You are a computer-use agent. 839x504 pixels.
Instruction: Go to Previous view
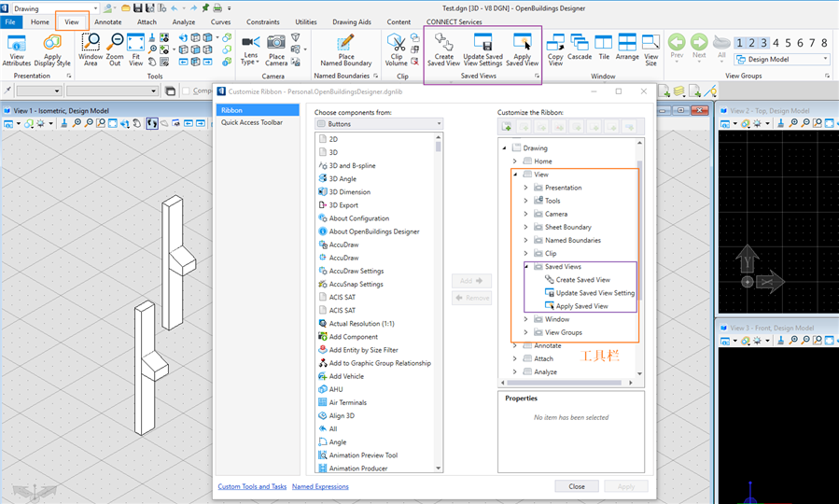point(677,47)
